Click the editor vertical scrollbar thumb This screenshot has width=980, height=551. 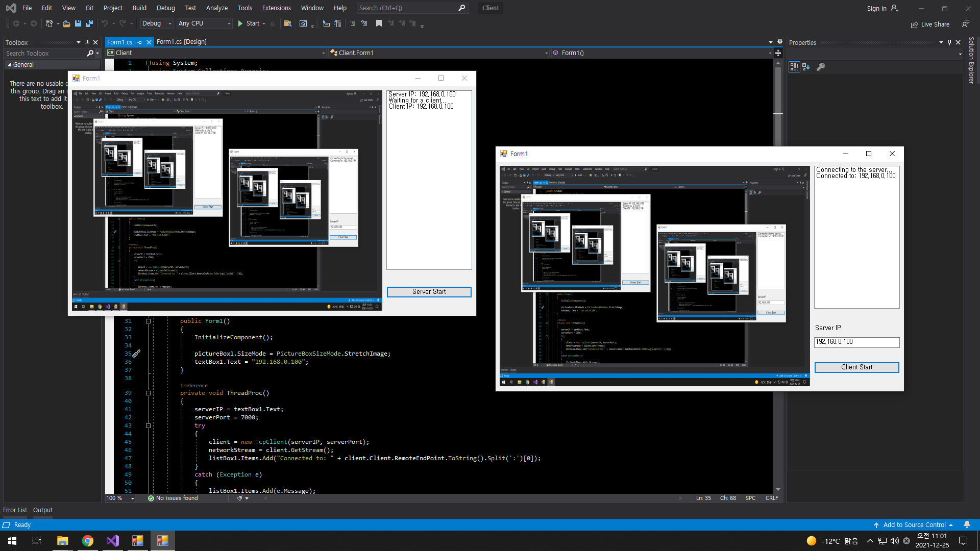coord(778,92)
